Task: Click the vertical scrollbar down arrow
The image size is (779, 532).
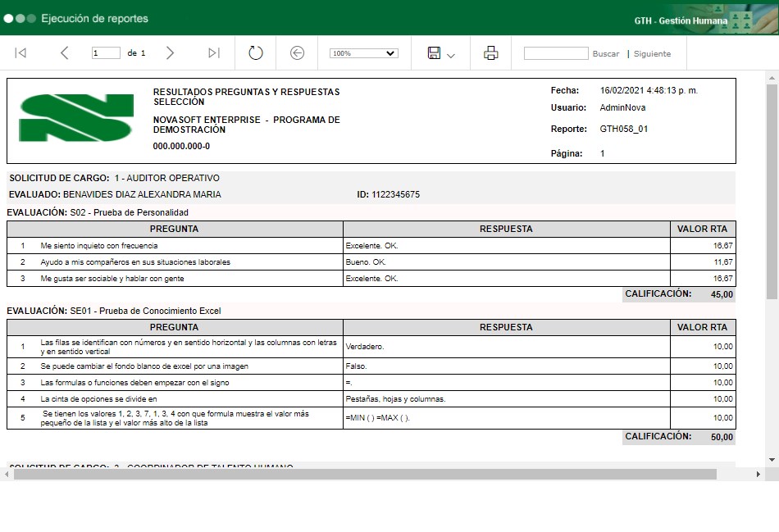Action: tap(772, 459)
